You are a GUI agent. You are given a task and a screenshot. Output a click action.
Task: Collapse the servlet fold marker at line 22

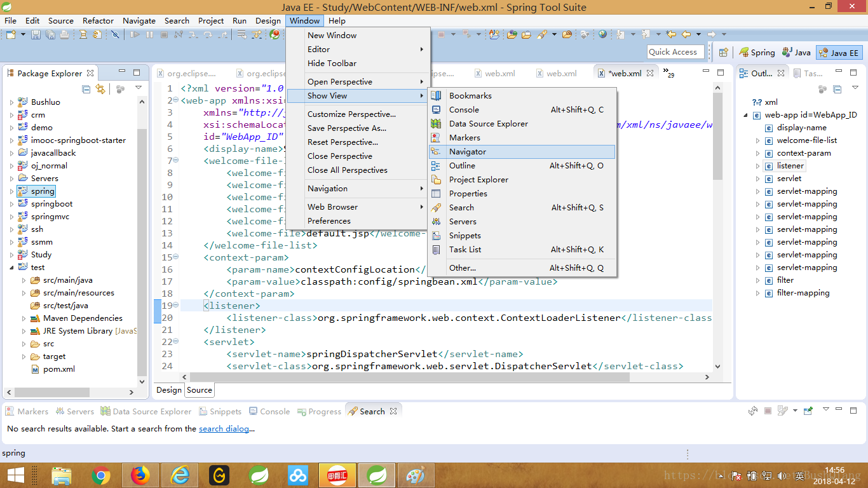tap(175, 341)
